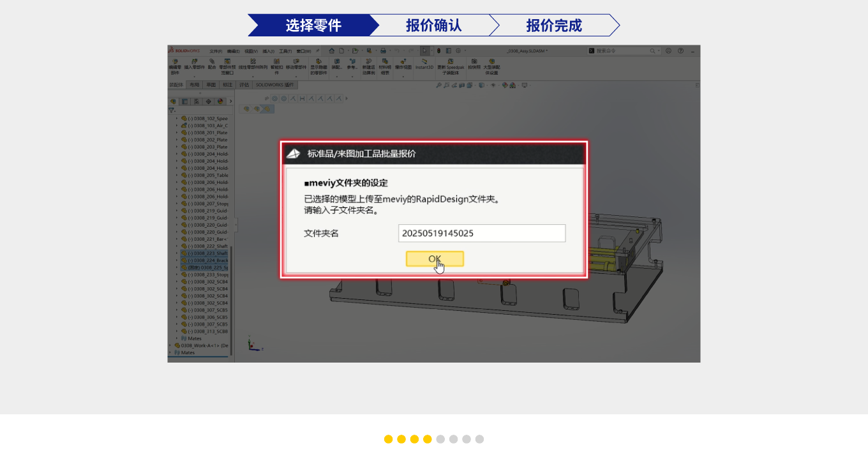Expand the 0308_201_Plate tree node
This screenshot has height=466, width=868.
coord(177,133)
